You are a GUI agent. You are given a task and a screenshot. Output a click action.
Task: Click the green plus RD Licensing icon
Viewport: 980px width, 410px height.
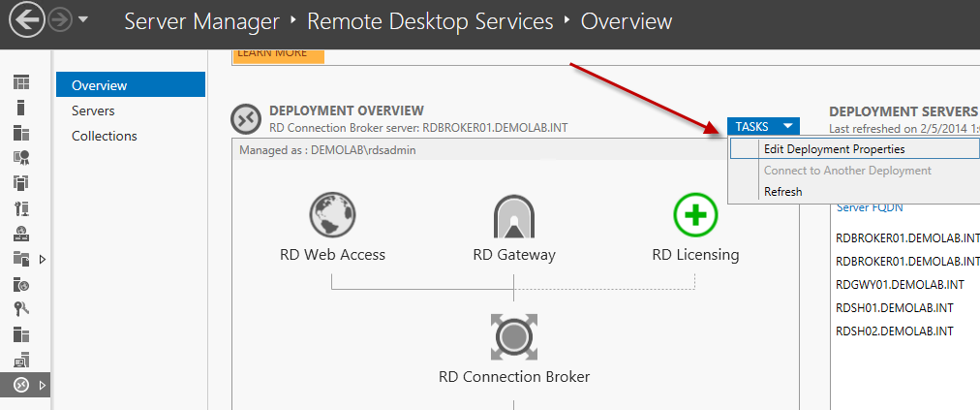[694, 215]
